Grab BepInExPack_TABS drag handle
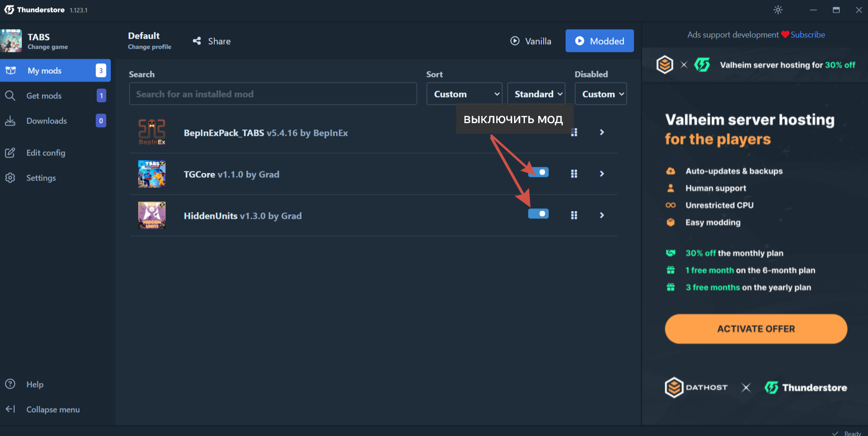 [x=574, y=132]
